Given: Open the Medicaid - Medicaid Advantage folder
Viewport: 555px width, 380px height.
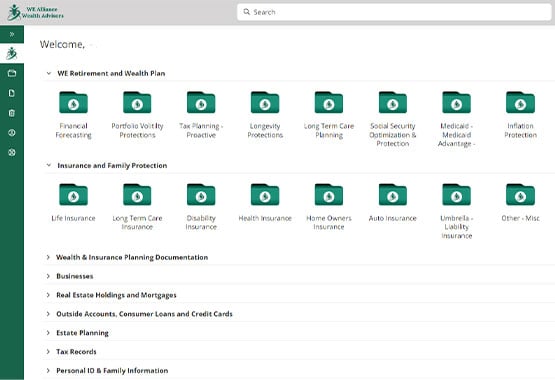Looking at the screenshot, I should (x=456, y=103).
